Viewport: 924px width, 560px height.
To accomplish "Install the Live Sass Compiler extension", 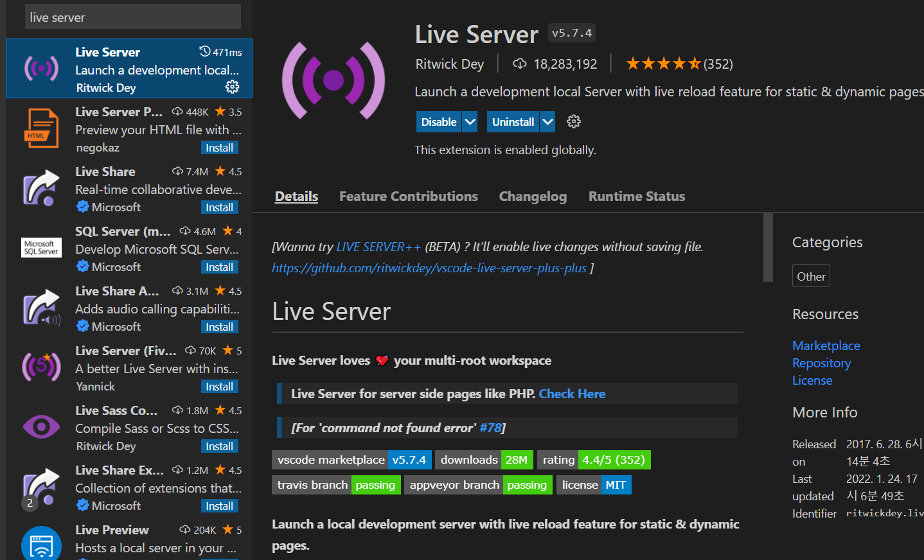I will [x=220, y=446].
